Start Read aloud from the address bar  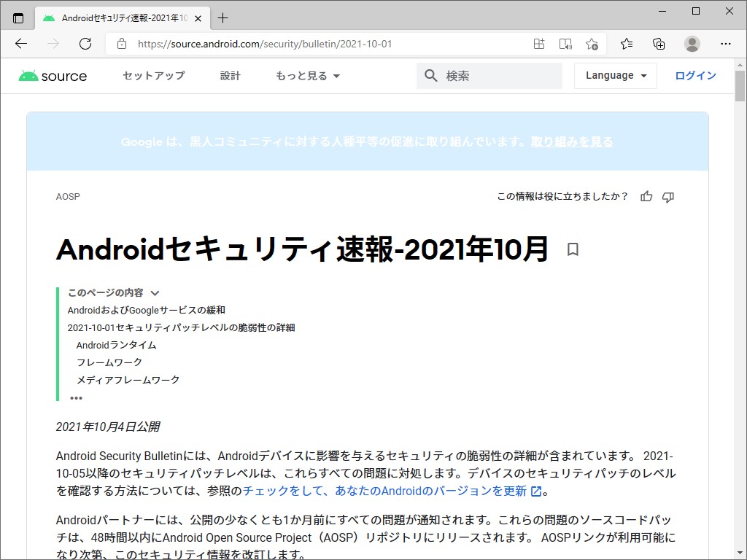click(x=565, y=44)
